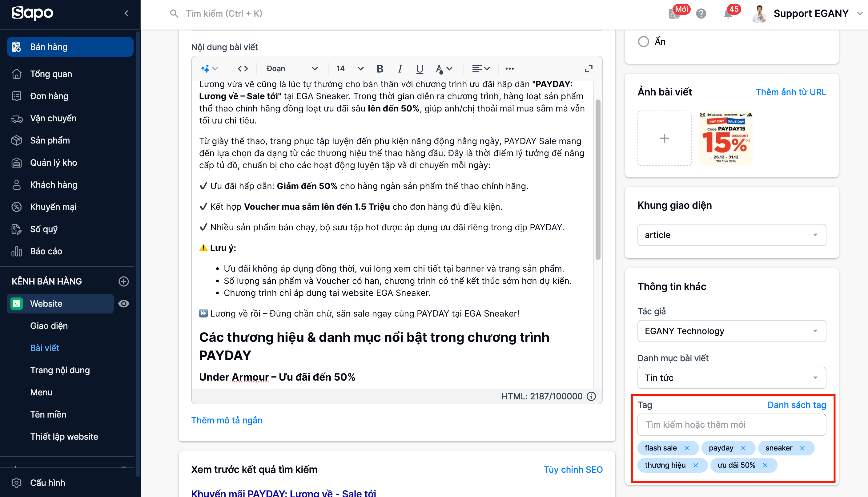The width and height of the screenshot is (868, 497).
Task: Open Danh mục bài viết Tin tức dropdown
Action: pyautogui.click(x=731, y=378)
